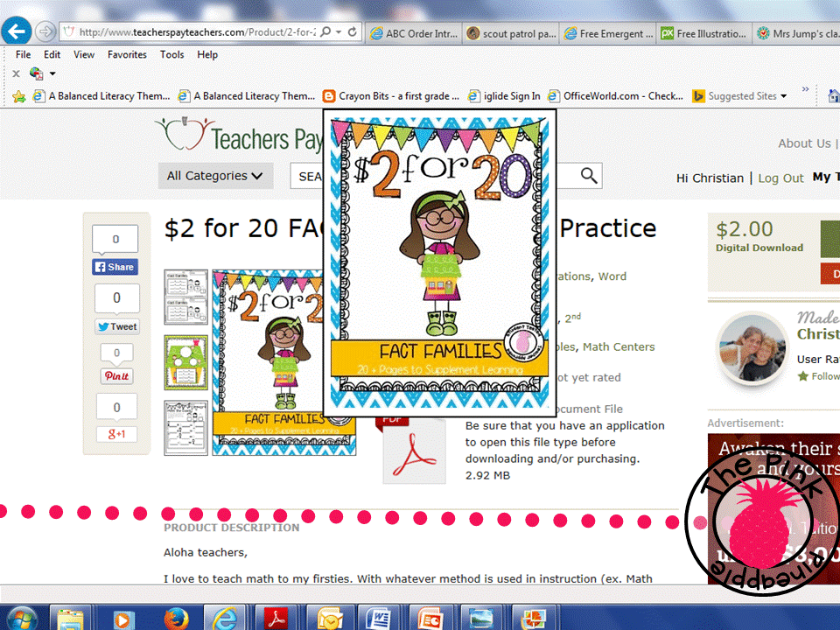Screen dimensions: 840x630
Task: Select the first fact families worksheet thumbnail
Action: pyautogui.click(x=185, y=297)
